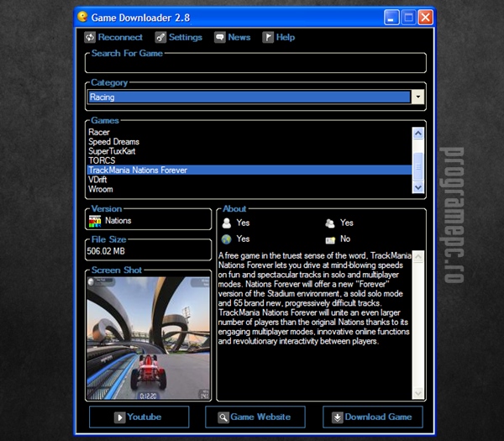Click the games list scrollbar thumb
Image resolution: width=504 pixels, height=441 pixels.
pyautogui.click(x=417, y=166)
